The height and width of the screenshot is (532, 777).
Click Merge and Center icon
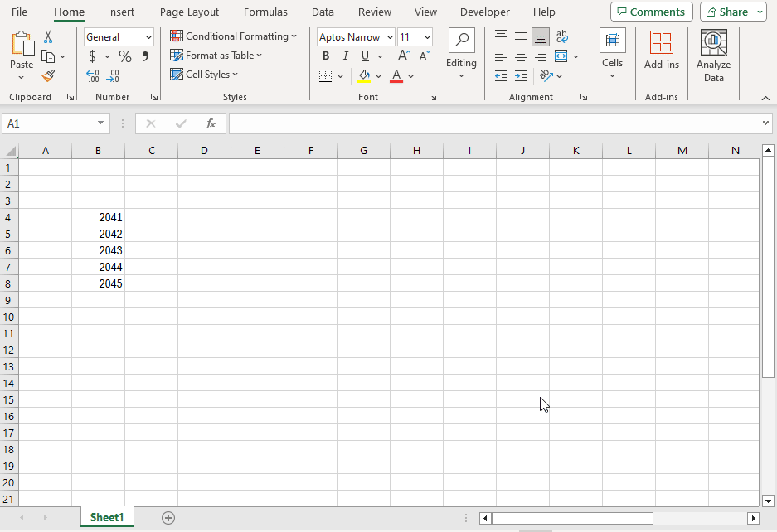click(x=561, y=56)
